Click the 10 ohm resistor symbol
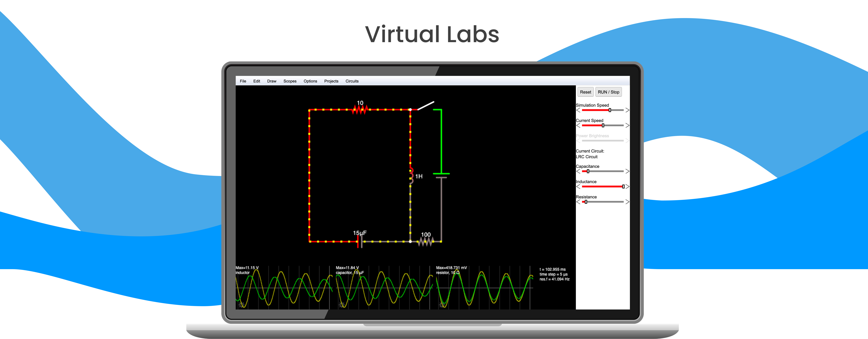The image size is (868, 339). point(360,109)
